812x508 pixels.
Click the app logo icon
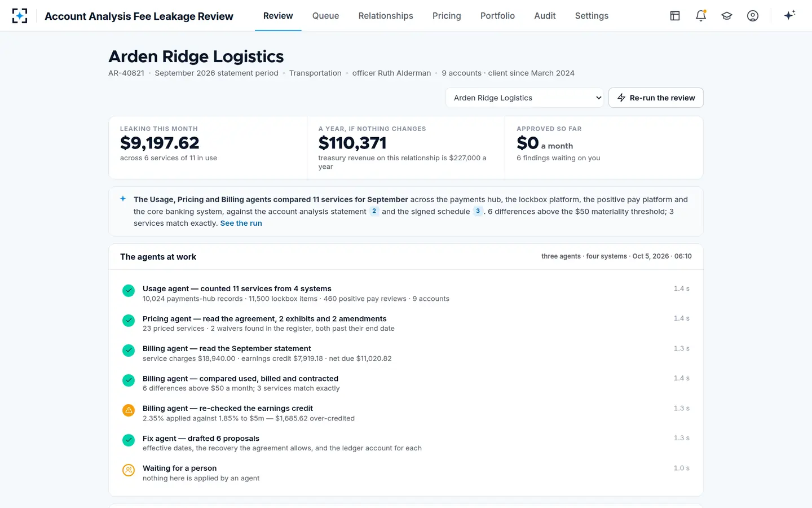click(x=20, y=16)
